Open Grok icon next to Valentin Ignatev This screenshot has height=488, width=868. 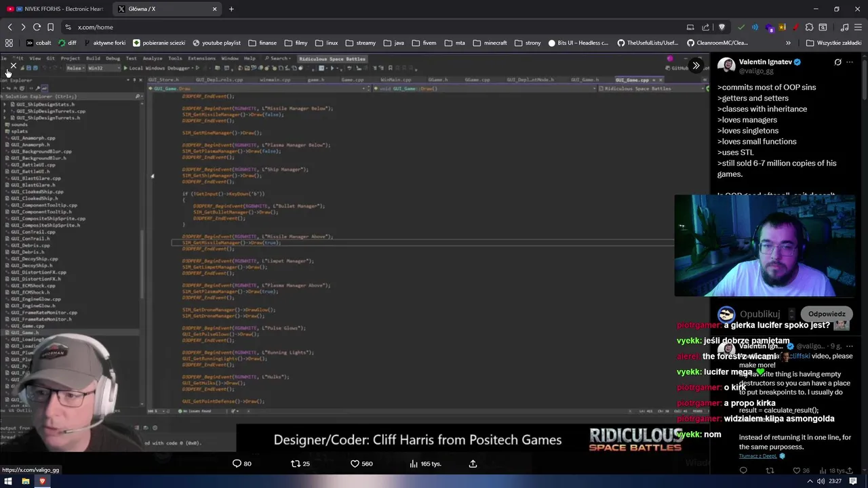pyautogui.click(x=837, y=62)
